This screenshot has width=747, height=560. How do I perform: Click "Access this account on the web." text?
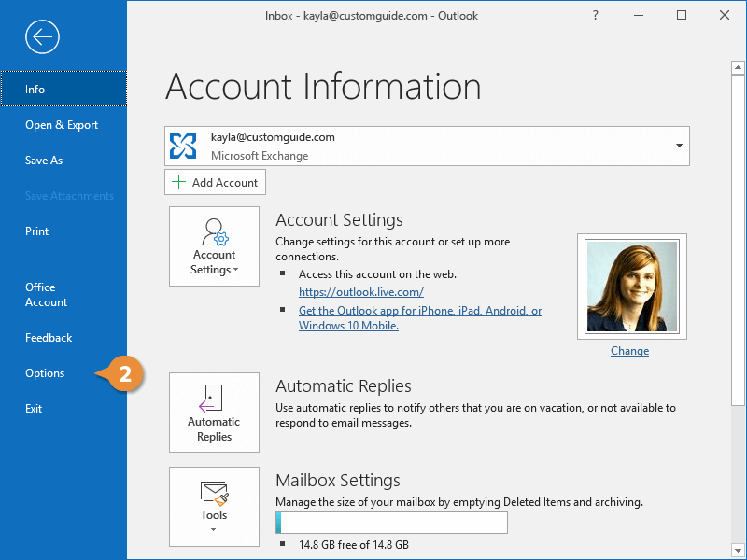coord(377,274)
